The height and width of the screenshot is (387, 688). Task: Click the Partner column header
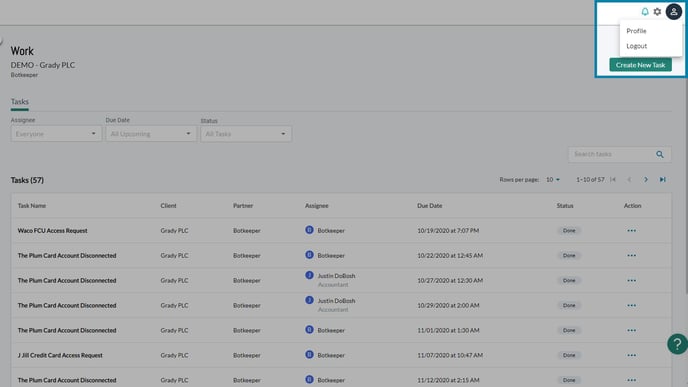(243, 206)
